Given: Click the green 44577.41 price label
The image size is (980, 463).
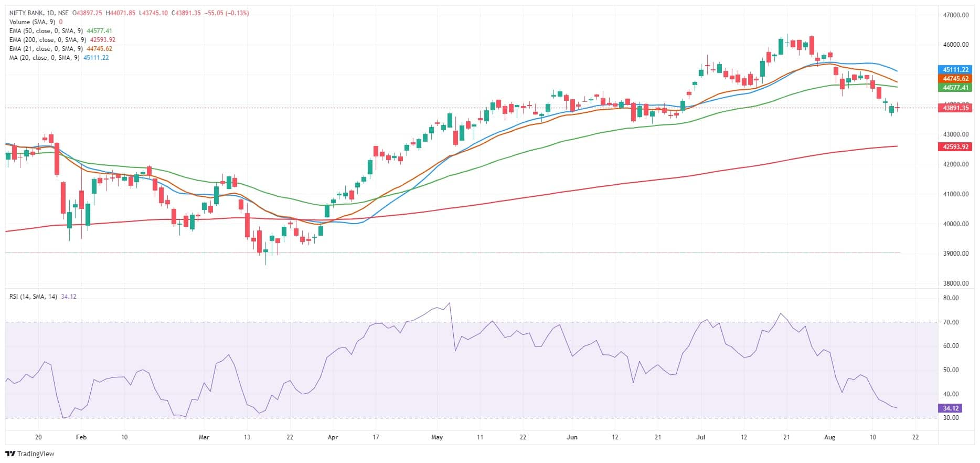Looking at the screenshot, I should [x=955, y=88].
